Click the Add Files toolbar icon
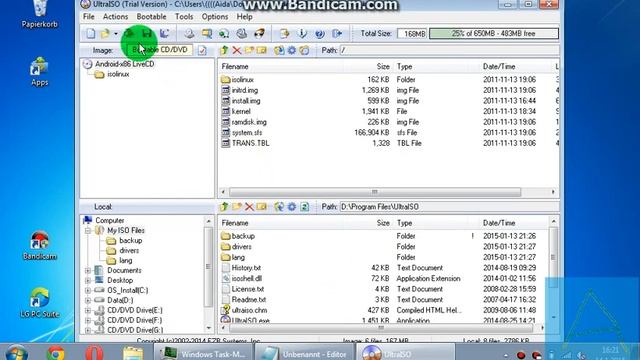This screenshot has width=640, height=360. [284, 33]
